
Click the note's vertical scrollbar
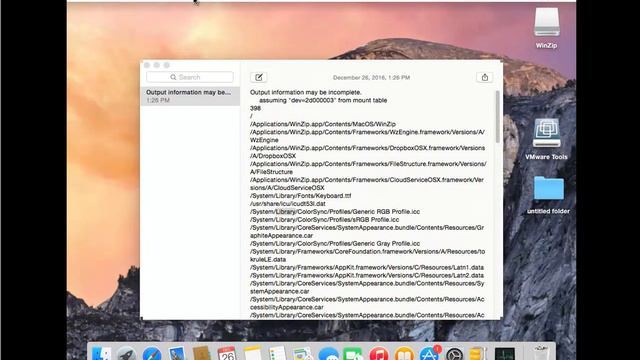497,117
